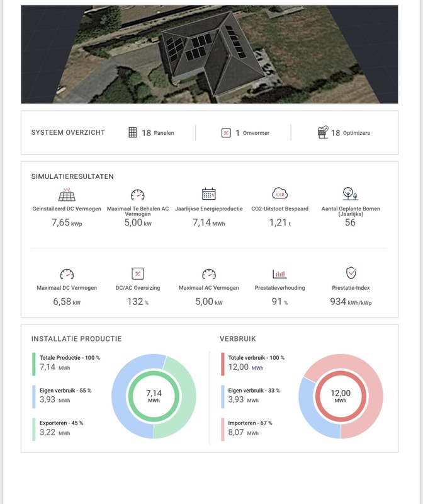
Task: Click the bar chart icon above Prestatieverhouding
Action: click(x=279, y=274)
